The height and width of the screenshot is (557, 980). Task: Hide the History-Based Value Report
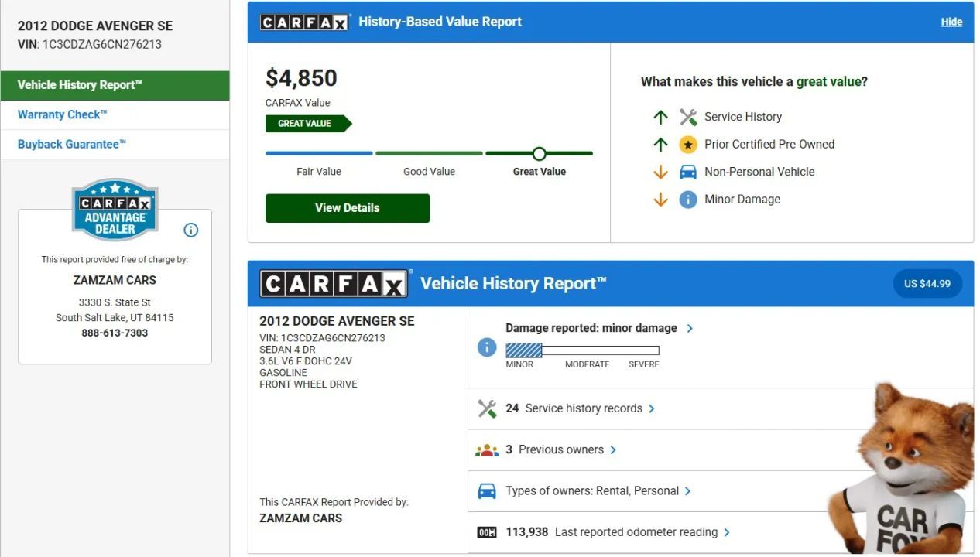(951, 22)
